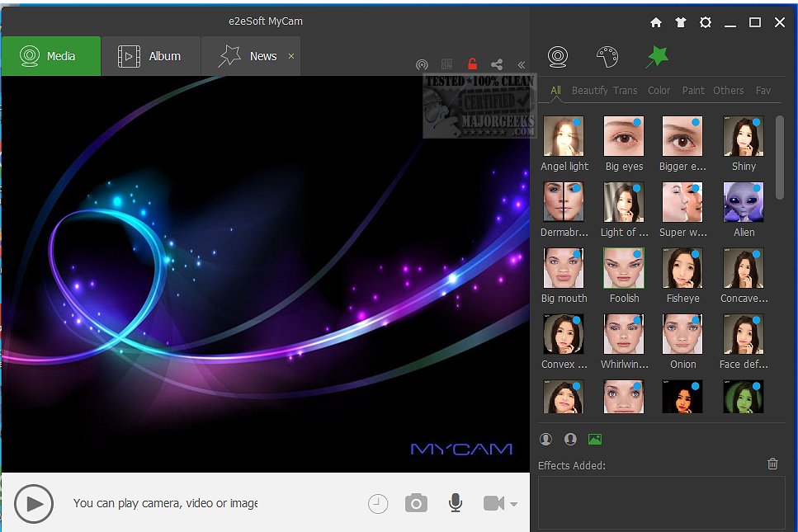The height and width of the screenshot is (532, 798).
Task: Apply the Foolish effect
Action: [623, 268]
